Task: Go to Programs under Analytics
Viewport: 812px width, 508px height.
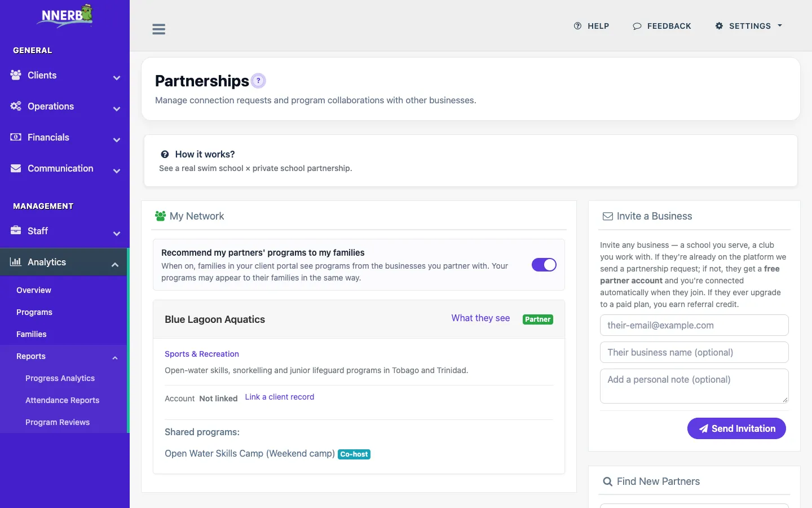Action: coord(34,312)
